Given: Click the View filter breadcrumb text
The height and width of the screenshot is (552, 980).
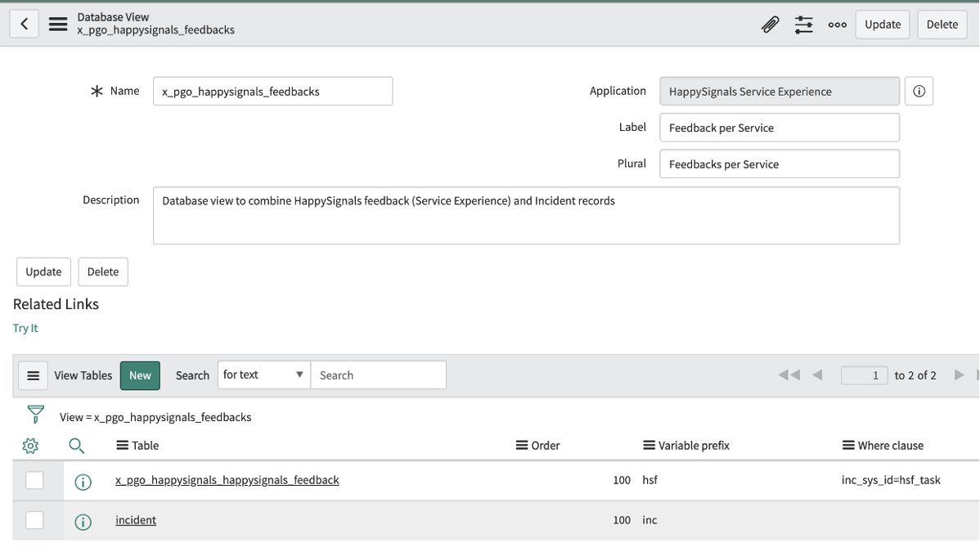Looking at the screenshot, I should 155,417.
